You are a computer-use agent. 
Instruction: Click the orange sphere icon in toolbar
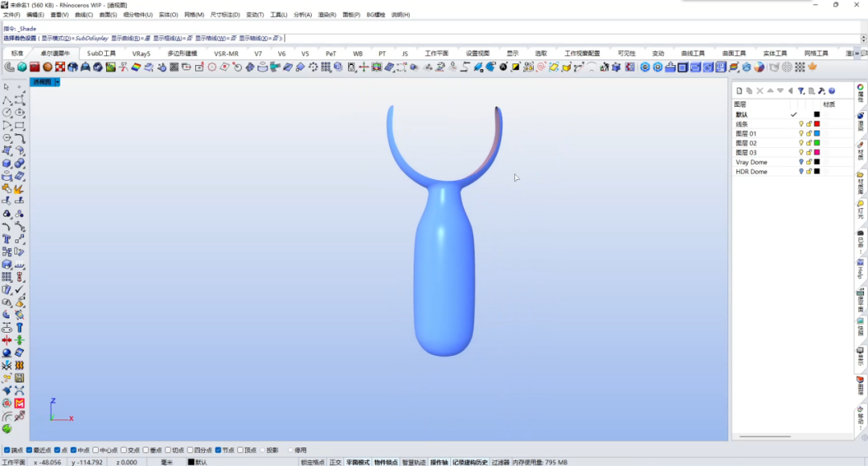(x=47, y=67)
